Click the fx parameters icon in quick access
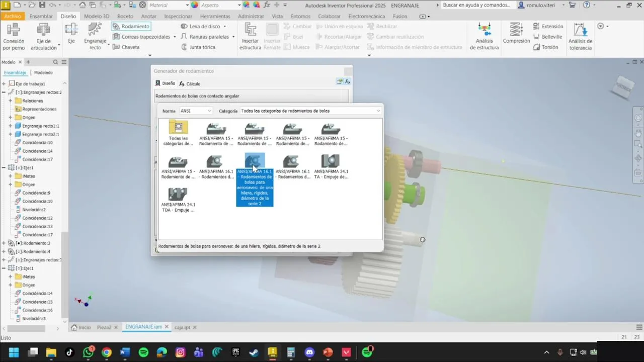Image resolution: width=644 pixels, height=362 pixels. [x=267, y=5]
